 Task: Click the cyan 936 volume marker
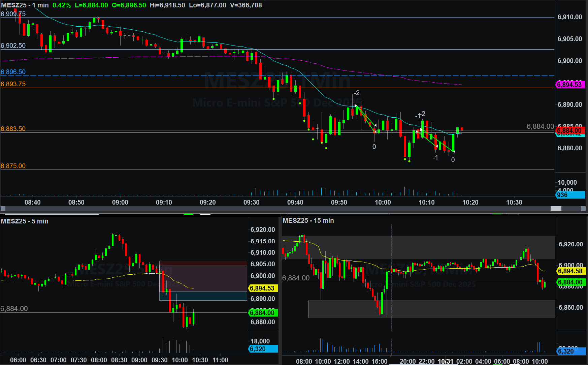tap(569, 195)
